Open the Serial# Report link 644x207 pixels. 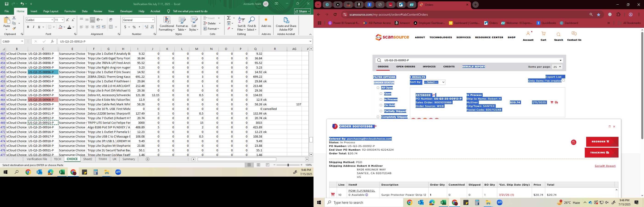(x=605, y=166)
